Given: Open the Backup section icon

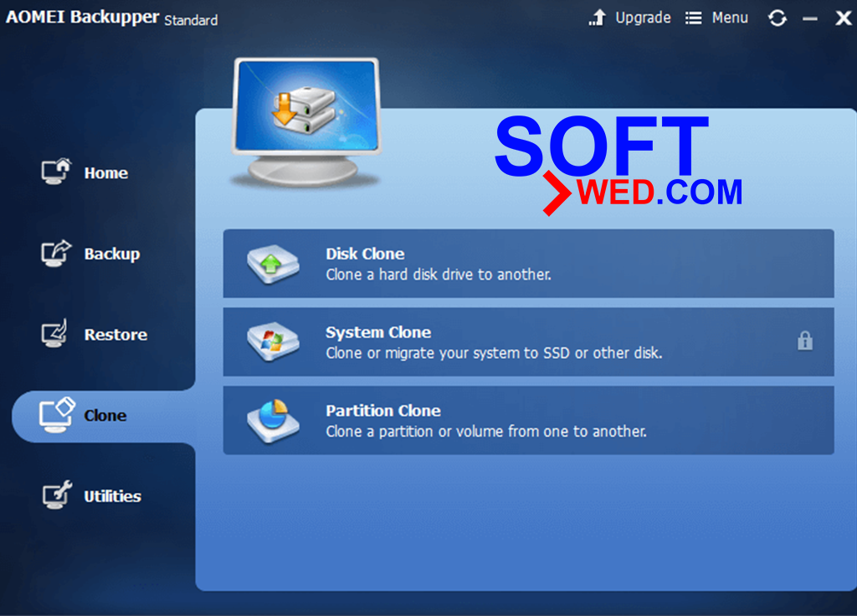Looking at the screenshot, I should [54, 254].
